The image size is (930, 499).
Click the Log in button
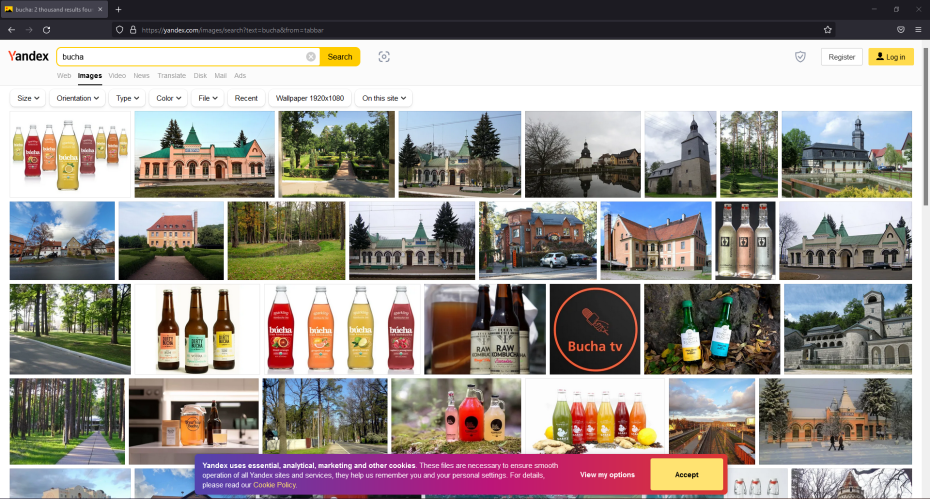[x=891, y=57]
